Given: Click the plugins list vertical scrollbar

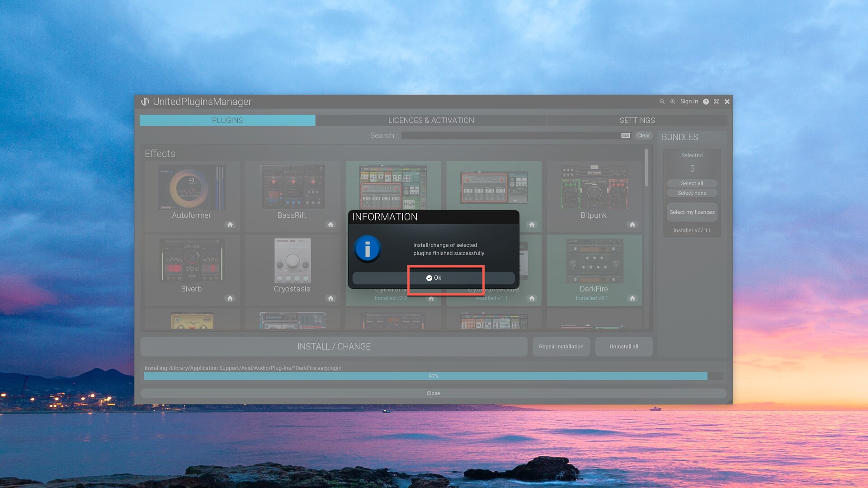Looking at the screenshot, I should coord(646,168).
